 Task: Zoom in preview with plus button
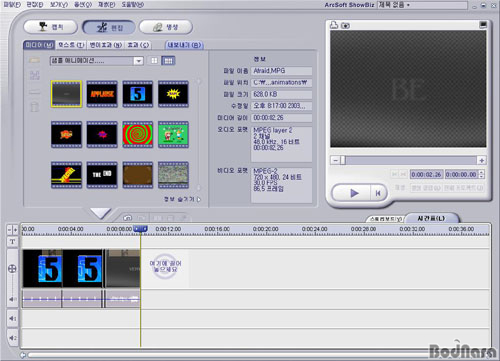[x=481, y=161]
